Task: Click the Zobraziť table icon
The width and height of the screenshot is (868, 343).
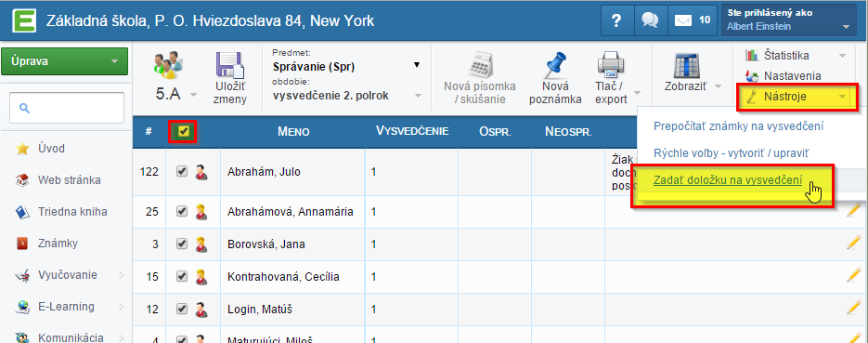Action: (x=687, y=65)
